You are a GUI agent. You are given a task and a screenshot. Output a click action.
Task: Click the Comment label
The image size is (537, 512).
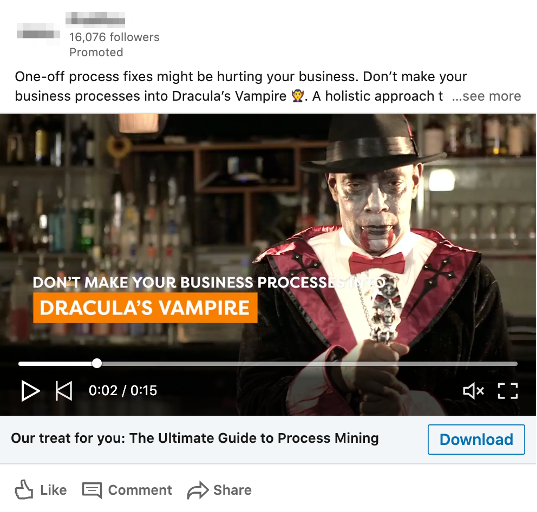pyautogui.click(x=140, y=490)
